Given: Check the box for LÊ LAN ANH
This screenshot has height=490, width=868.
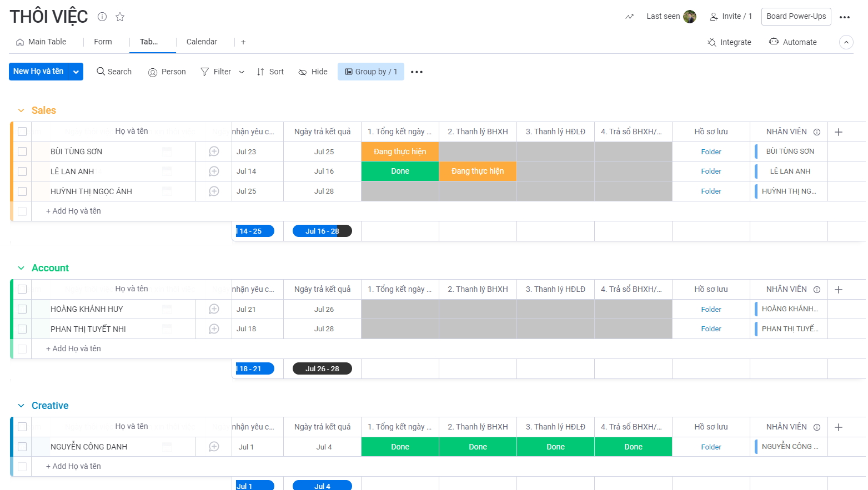Looking at the screenshot, I should click(x=22, y=171).
